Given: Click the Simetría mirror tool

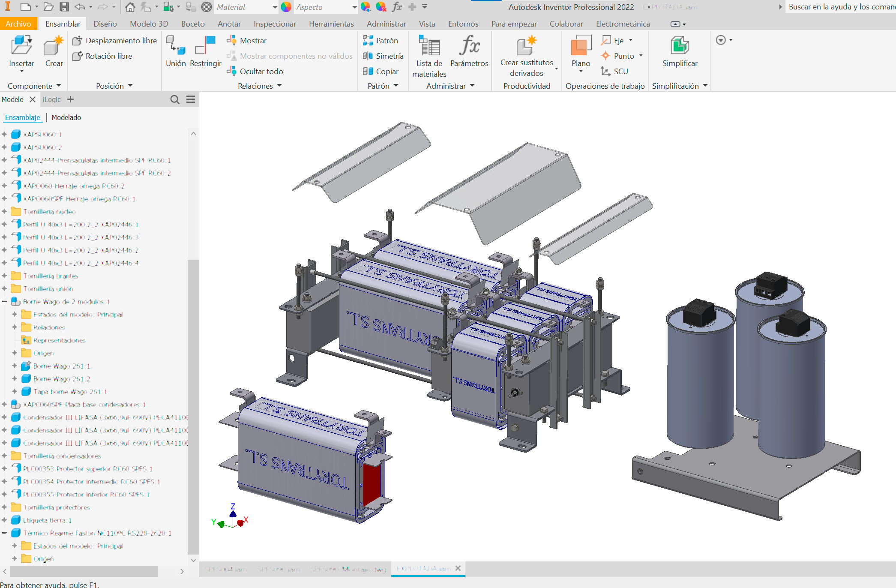Looking at the screenshot, I should [x=383, y=56].
